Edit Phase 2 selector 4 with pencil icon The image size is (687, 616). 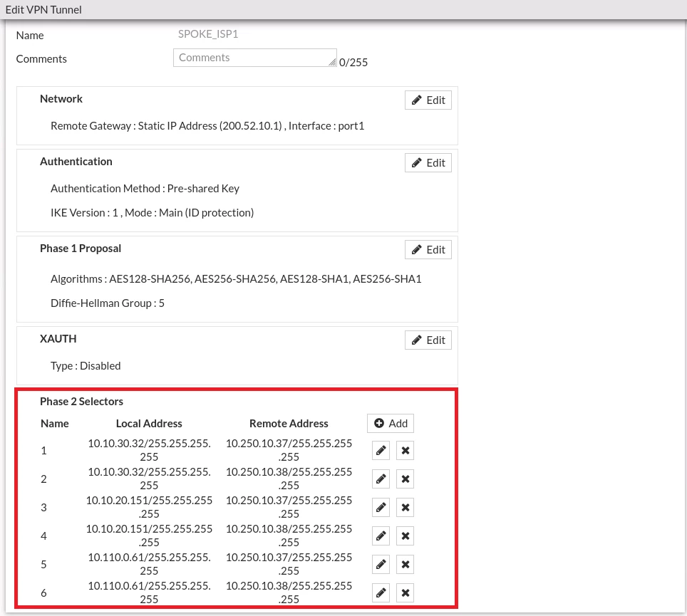[381, 536]
